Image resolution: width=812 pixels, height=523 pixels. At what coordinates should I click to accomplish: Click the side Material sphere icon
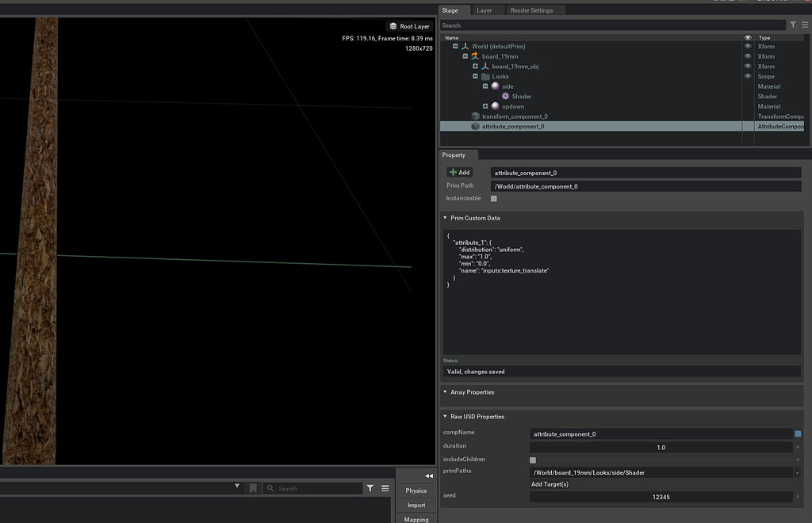click(495, 86)
